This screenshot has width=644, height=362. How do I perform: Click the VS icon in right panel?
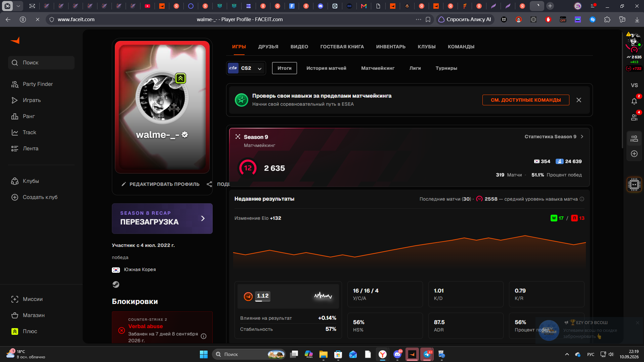pos(634,85)
